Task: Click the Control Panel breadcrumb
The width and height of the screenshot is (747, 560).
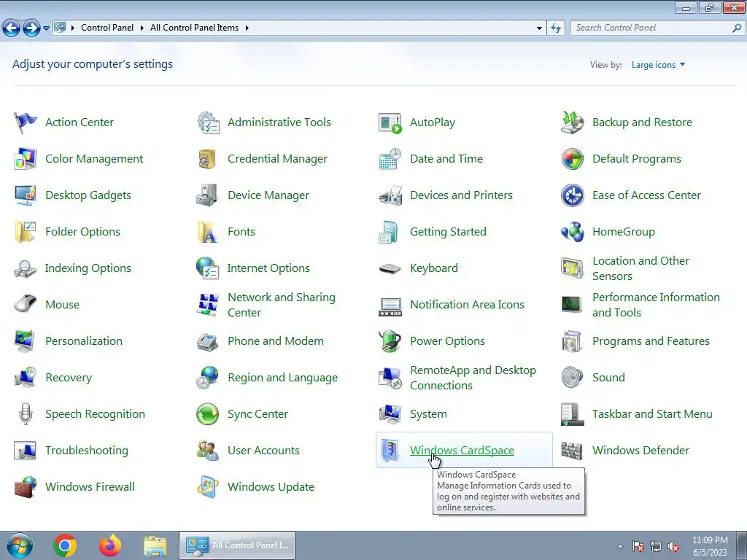Action: click(107, 28)
